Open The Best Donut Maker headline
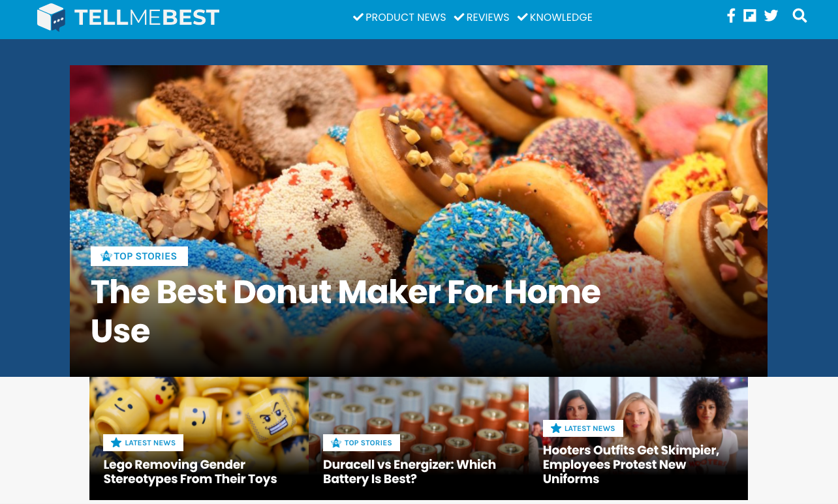The image size is (838, 504). click(345, 311)
